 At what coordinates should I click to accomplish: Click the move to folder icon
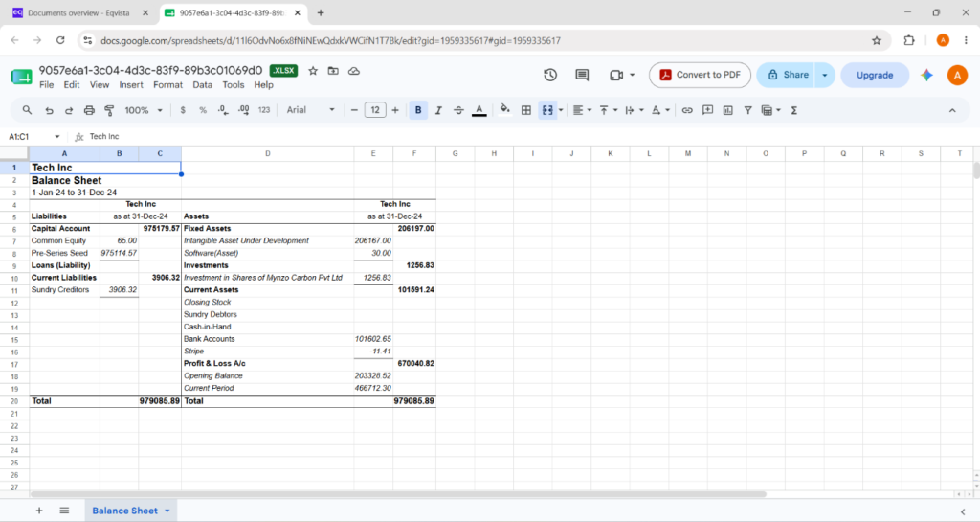(x=333, y=71)
